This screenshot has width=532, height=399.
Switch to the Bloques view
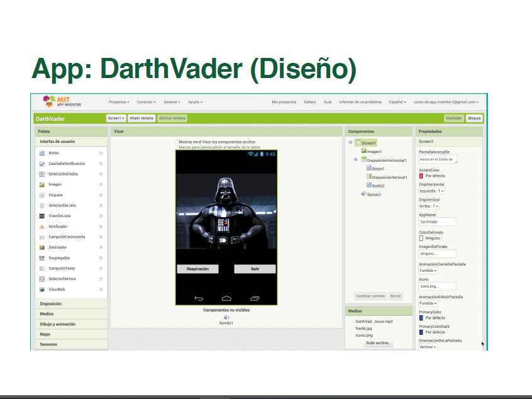pyautogui.click(x=474, y=118)
